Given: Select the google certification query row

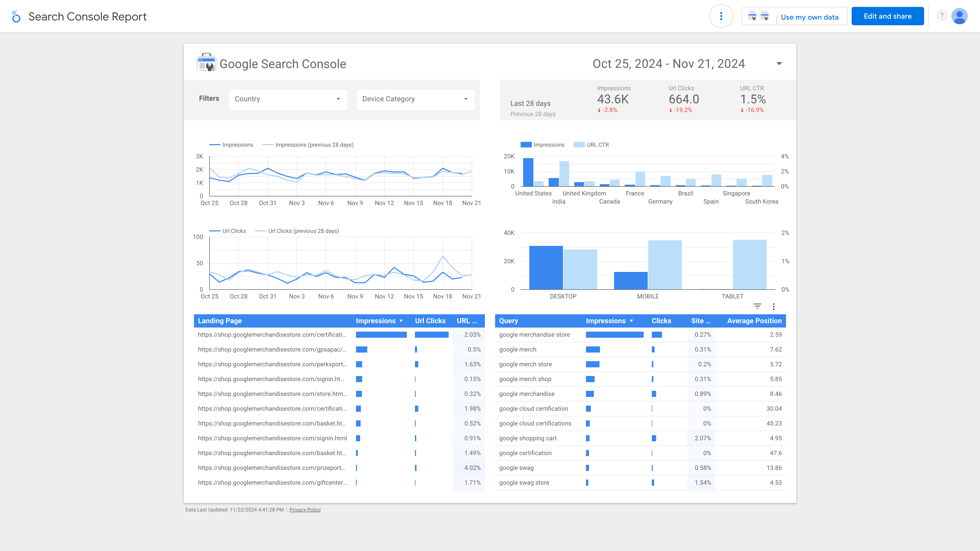Looking at the screenshot, I should click(640, 453).
